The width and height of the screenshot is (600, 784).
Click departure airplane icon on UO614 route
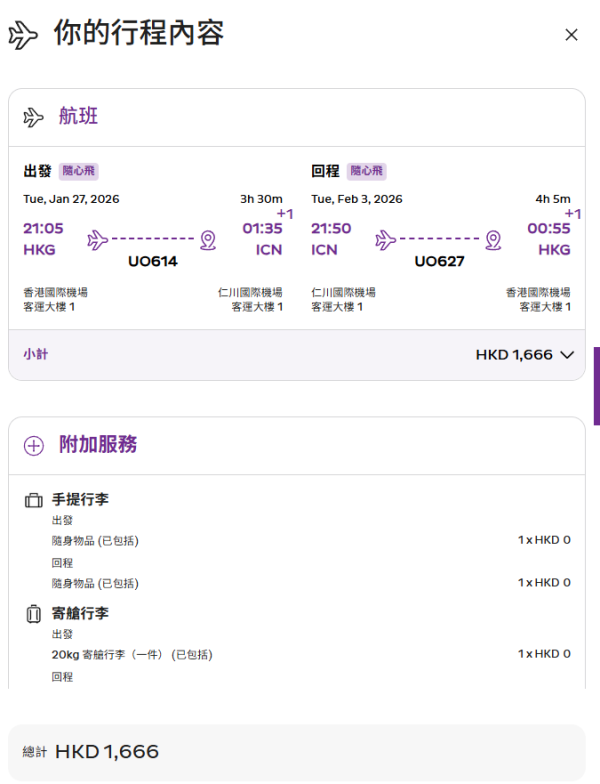click(x=98, y=240)
